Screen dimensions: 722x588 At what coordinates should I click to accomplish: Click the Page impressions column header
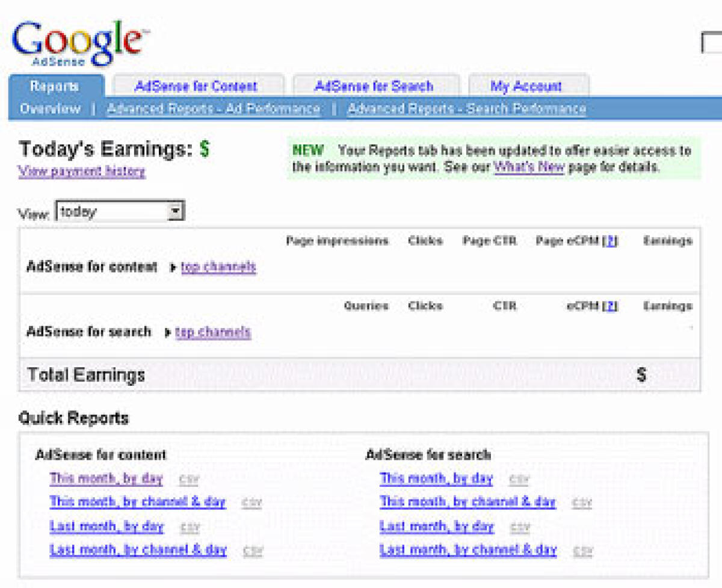(338, 241)
